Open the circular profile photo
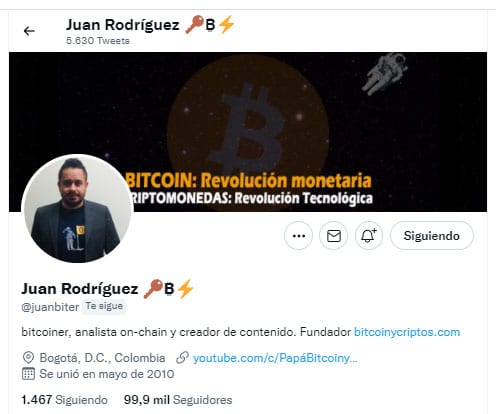This screenshot has width=496, height=414. click(77, 208)
